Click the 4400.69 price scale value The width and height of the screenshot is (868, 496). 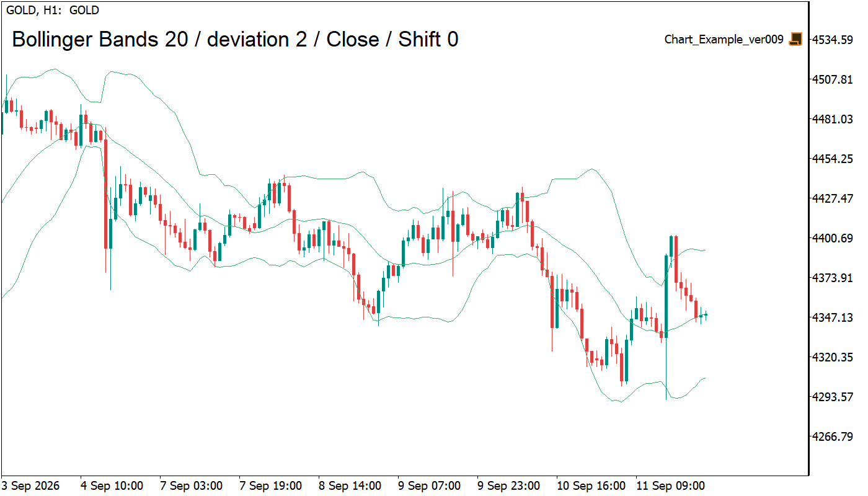coord(833,238)
